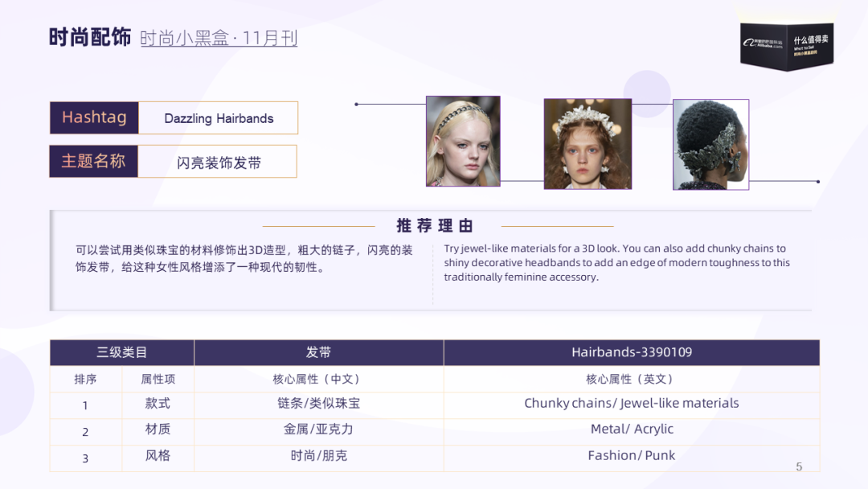
Task: Click the 三级类目 table header
Action: 121,352
